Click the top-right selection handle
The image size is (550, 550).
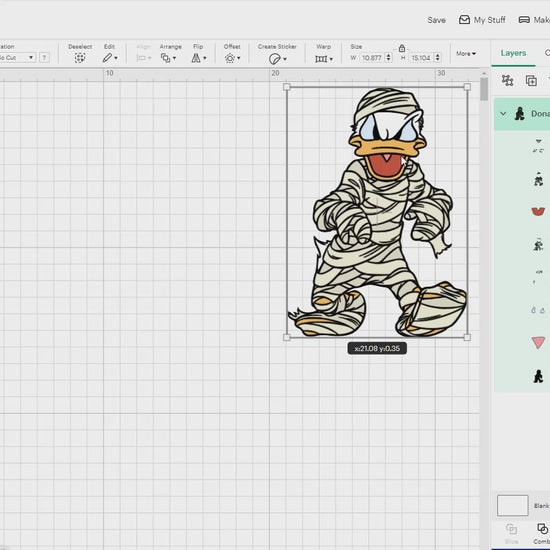(467, 87)
